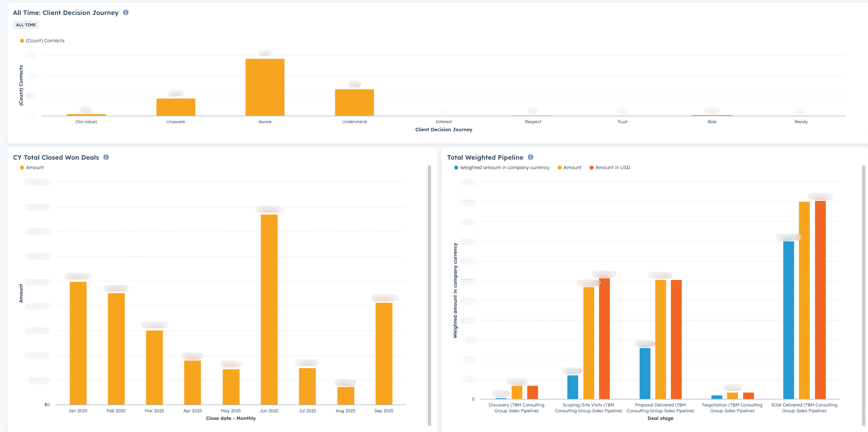This screenshot has height=432, width=868.
Task: Click info icon beside Client Decision Journey title
Action: (126, 12)
